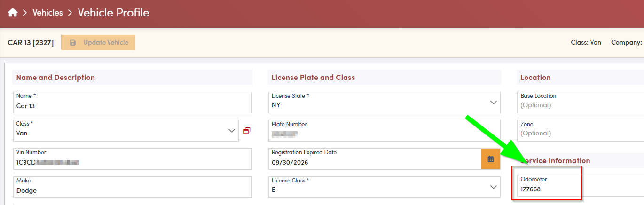Screen dimensions: 644x205
Task: Expand the License Class dropdown
Action: pos(493,187)
